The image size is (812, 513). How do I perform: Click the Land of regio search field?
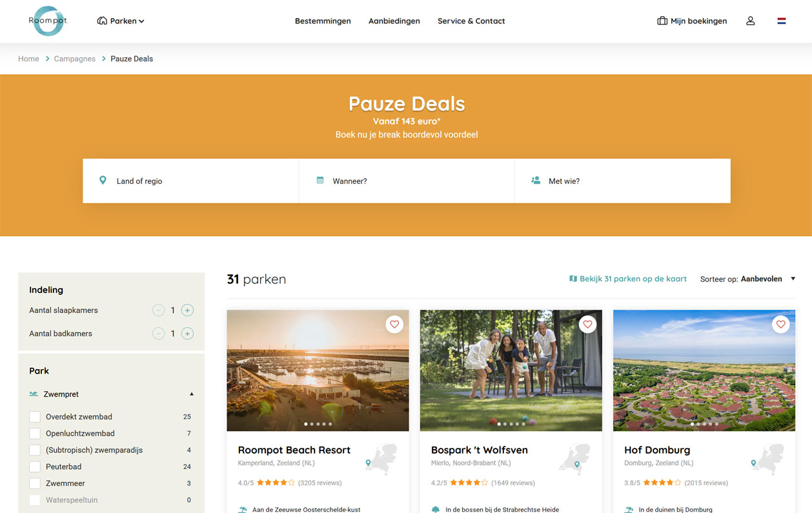pyautogui.click(x=190, y=181)
